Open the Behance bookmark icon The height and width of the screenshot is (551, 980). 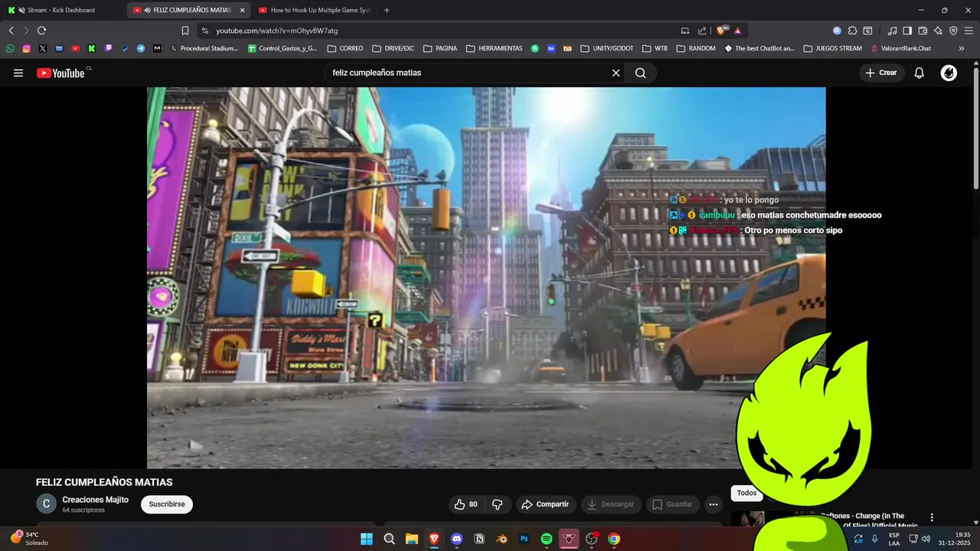point(551,48)
